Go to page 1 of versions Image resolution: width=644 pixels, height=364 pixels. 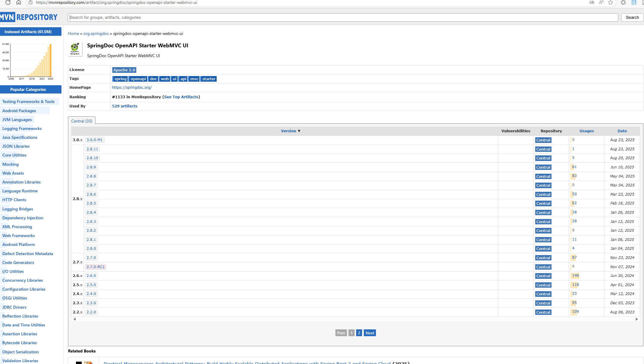[351, 333]
